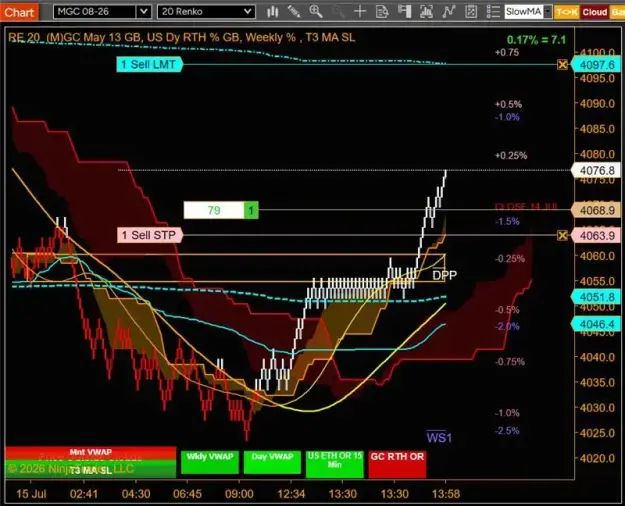Click the red GC RTH OR box

(x=397, y=464)
